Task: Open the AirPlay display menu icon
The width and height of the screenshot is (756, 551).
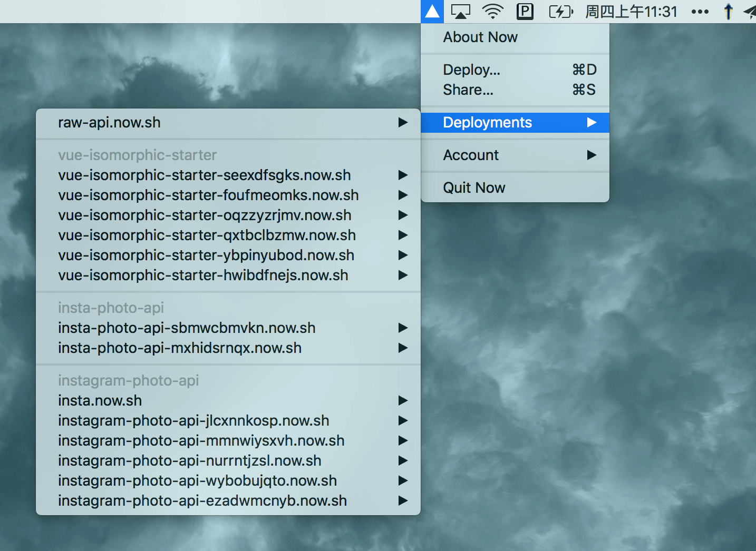Action: [460, 12]
